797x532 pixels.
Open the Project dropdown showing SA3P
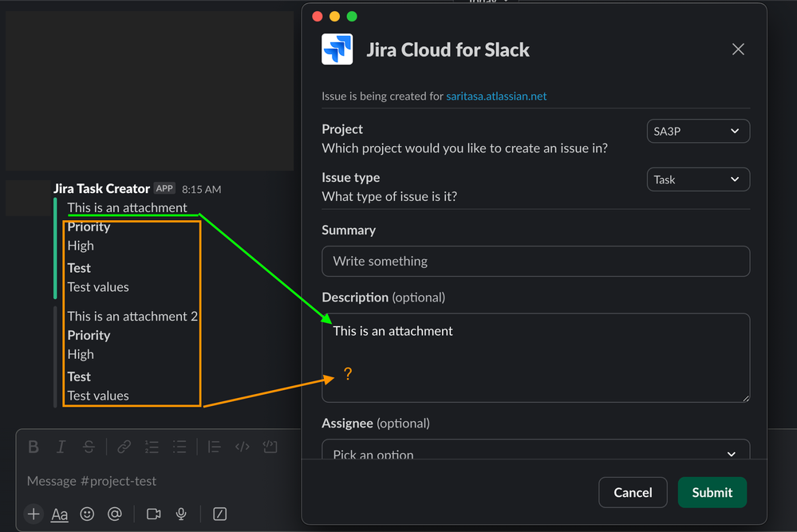click(x=698, y=131)
